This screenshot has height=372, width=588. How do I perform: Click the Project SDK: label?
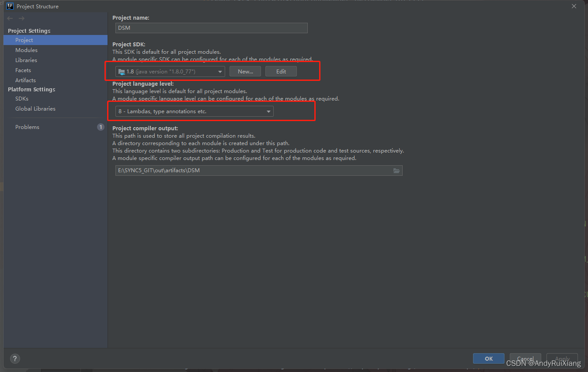coord(129,45)
